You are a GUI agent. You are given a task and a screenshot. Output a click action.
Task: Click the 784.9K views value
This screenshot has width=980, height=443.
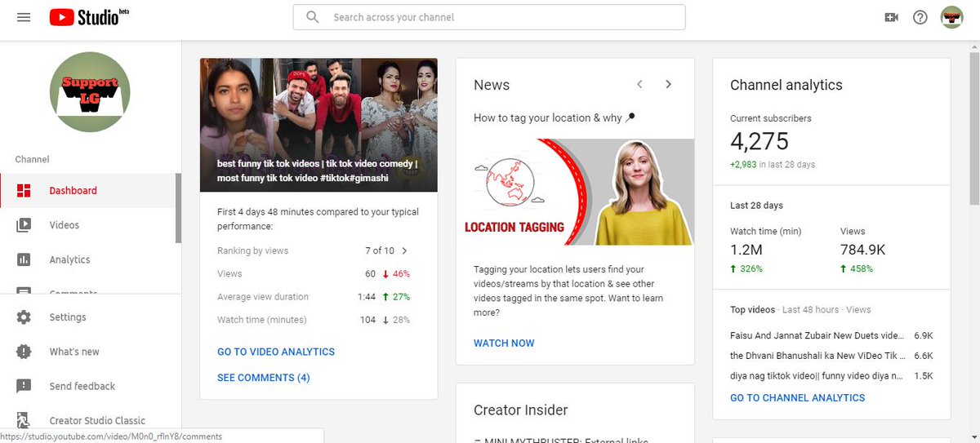click(x=862, y=250)
